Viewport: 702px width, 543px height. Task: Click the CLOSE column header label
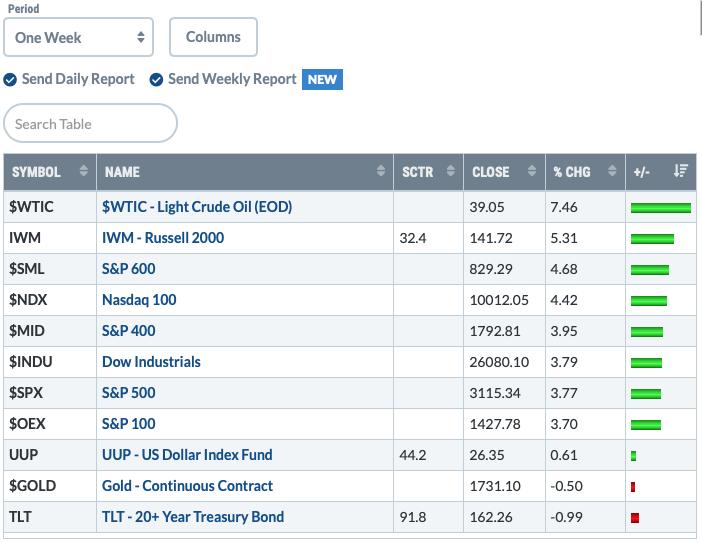491,172
